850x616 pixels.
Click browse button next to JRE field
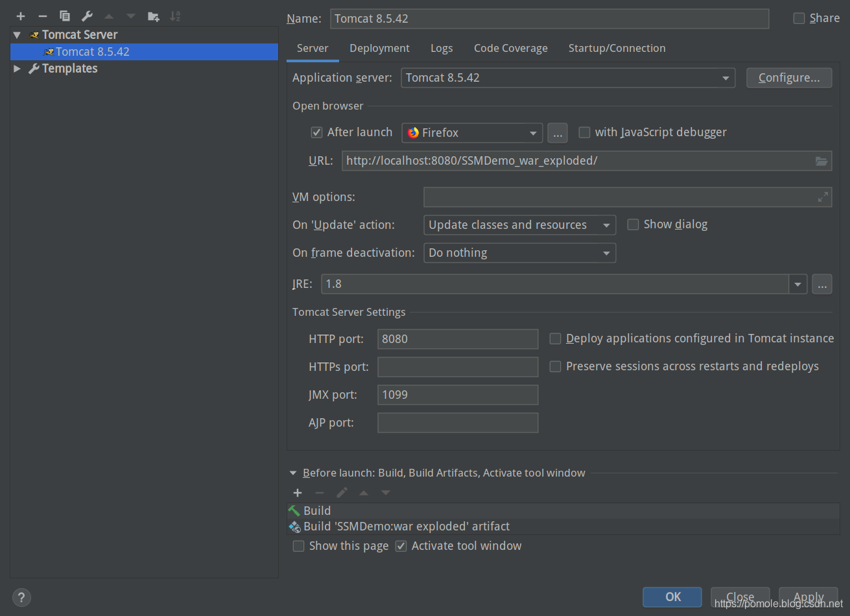[822, 284]
